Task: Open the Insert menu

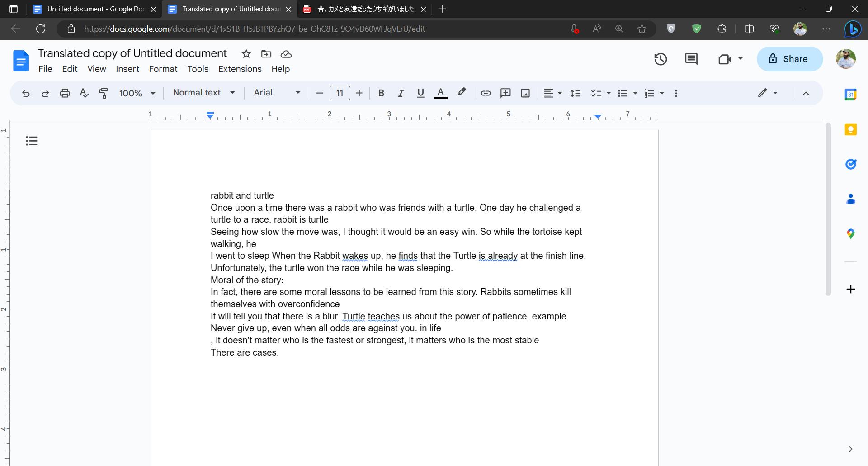Action: pyautogui.click(x=127, y=69)
